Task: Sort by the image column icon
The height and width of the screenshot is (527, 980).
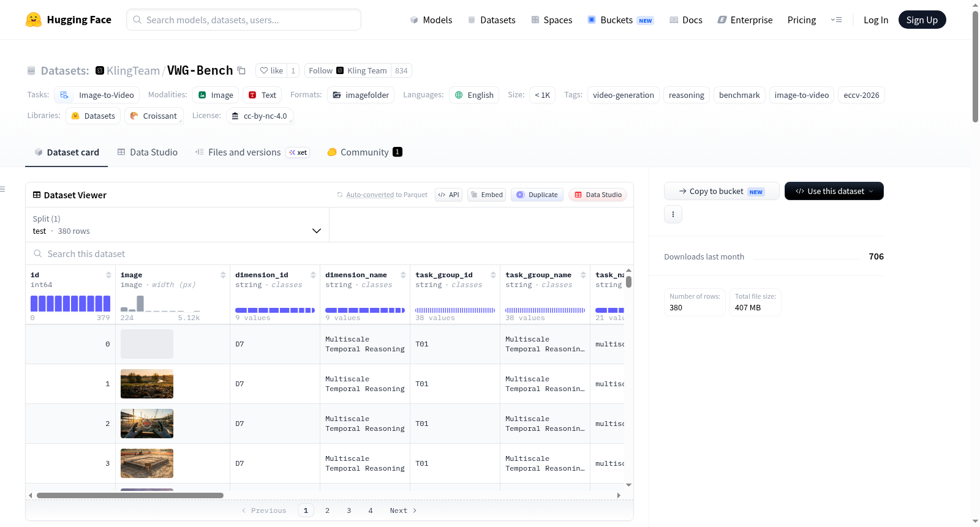Action: tap(223, 275)
